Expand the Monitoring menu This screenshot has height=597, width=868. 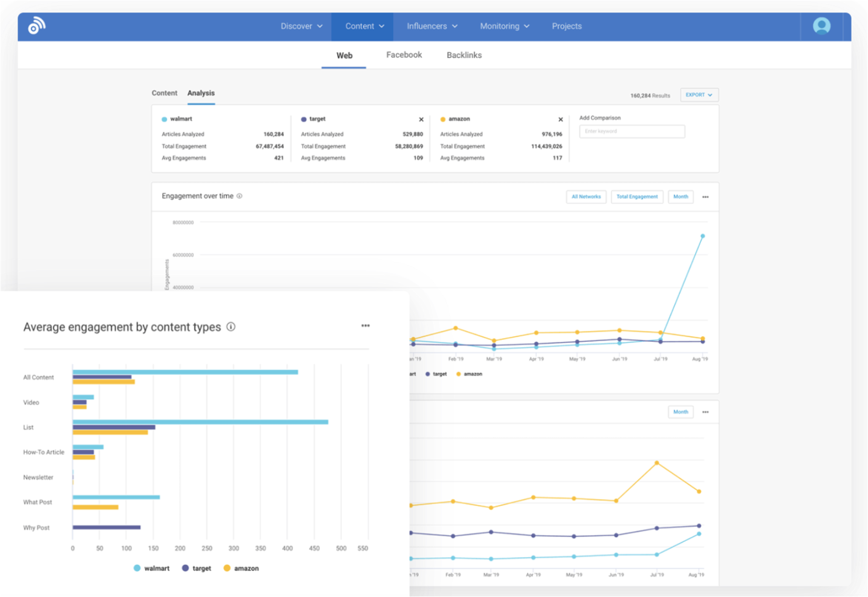tap(505, 27)
